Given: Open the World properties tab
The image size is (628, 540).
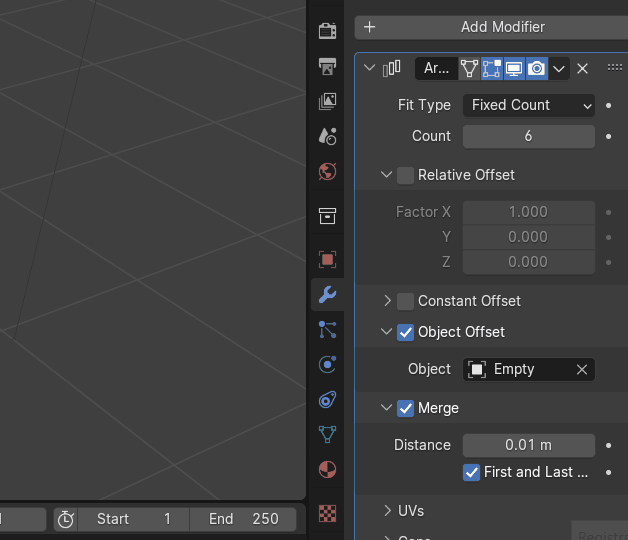Looking at the screenshot, I should (327, 172).
